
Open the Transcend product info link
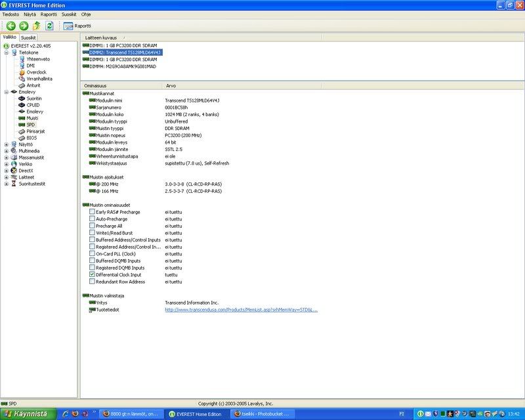(241, 310)
